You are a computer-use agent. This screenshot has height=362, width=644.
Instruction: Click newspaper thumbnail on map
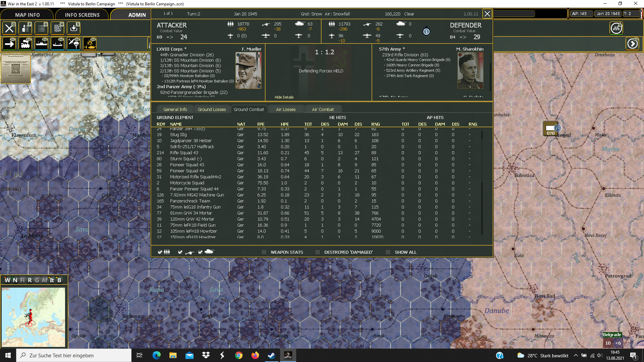[x=16, y=69]
